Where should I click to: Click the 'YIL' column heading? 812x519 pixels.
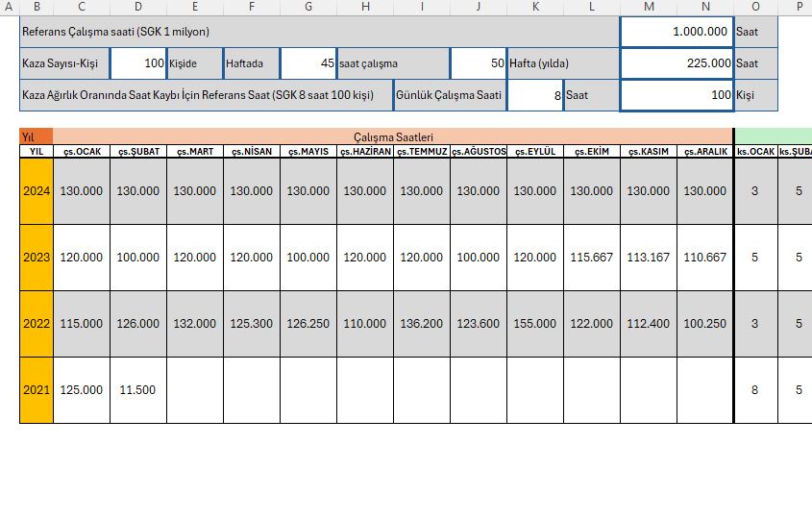point(37,151)
